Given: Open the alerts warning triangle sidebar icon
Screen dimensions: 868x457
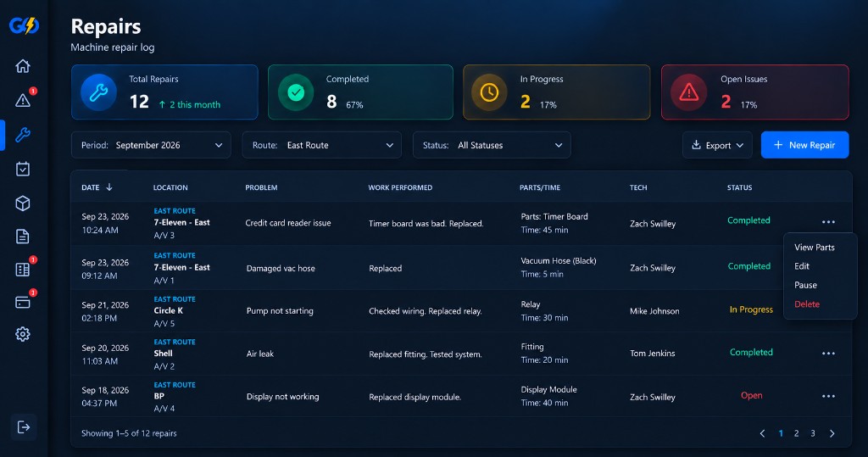Looking at the screenshot, I should click(x=23, y=100).
